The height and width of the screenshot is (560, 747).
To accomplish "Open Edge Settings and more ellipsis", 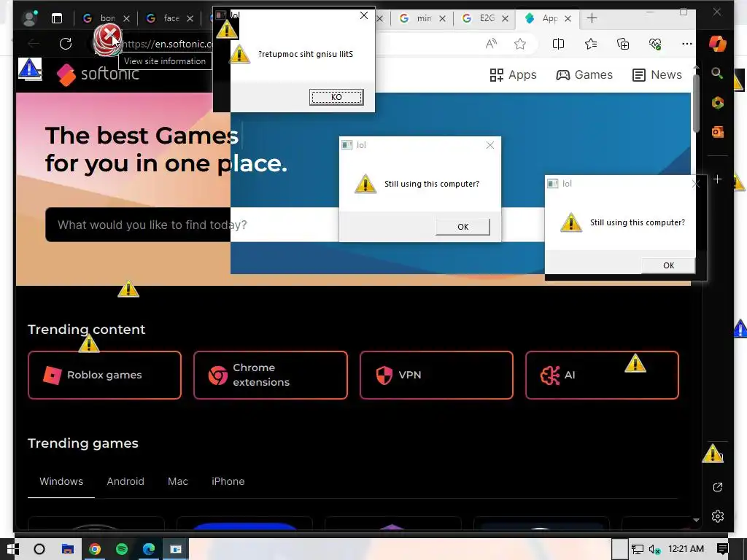I will coord(686,44).
